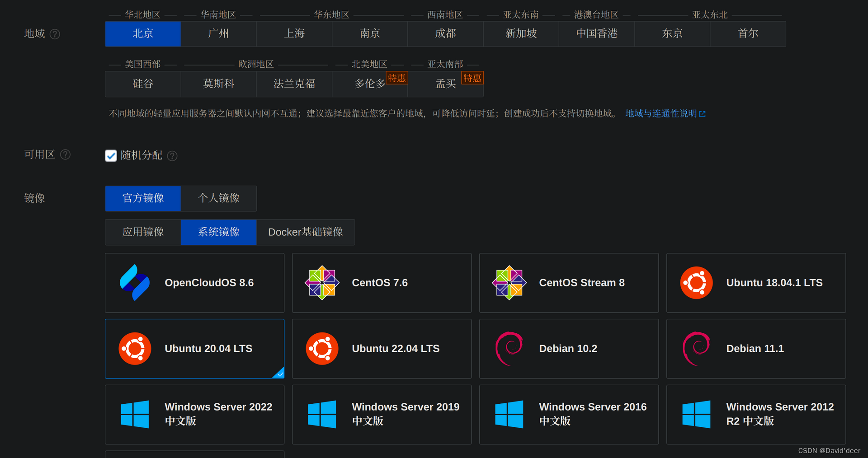Screen dimensions: 868x458
Task: Click the external link icon after 地域与连通性说明
Action: click(x=703, y=114)
